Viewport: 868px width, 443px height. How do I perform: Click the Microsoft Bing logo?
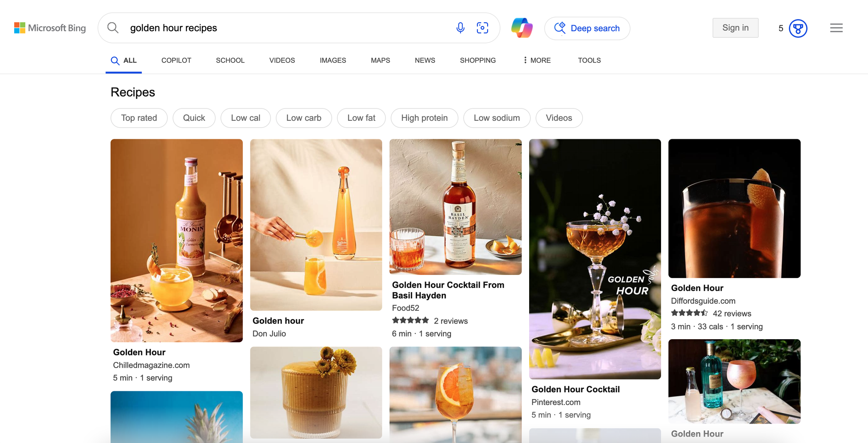coord(50,28)
